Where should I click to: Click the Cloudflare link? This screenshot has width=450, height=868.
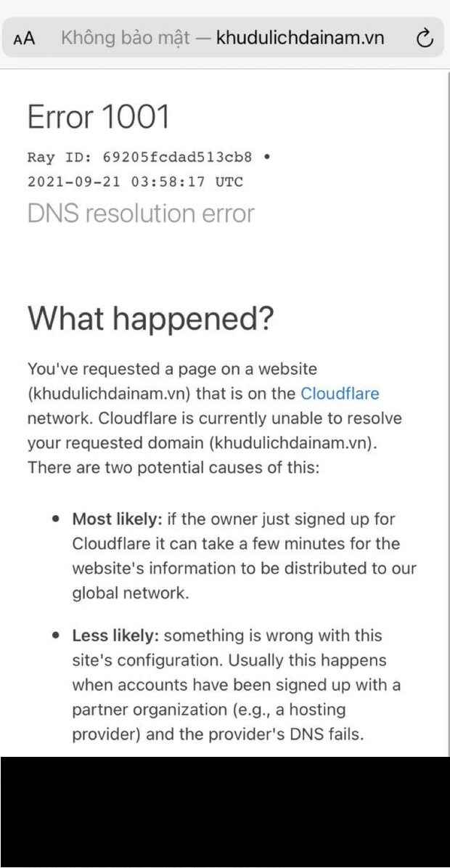[340, 394]
